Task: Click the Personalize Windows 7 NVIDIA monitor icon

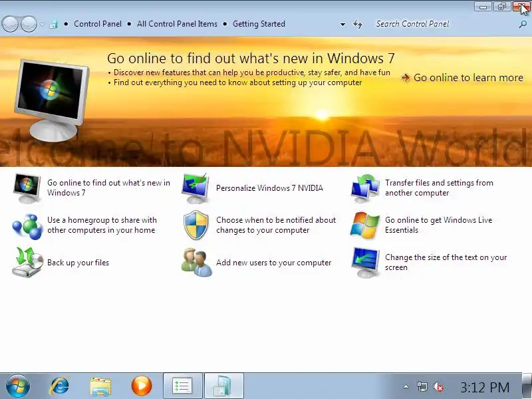Action: pyautogui.click(x=195, y=188)
